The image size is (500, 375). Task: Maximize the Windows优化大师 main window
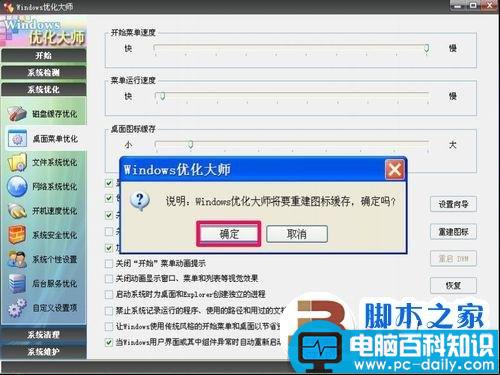click(x=473, y=6)
